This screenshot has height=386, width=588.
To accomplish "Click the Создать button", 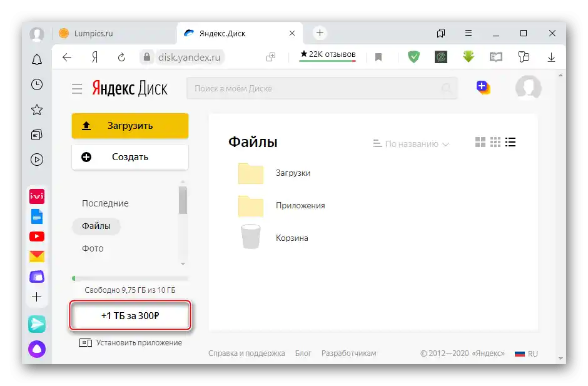I will click(x=130, y=157).
